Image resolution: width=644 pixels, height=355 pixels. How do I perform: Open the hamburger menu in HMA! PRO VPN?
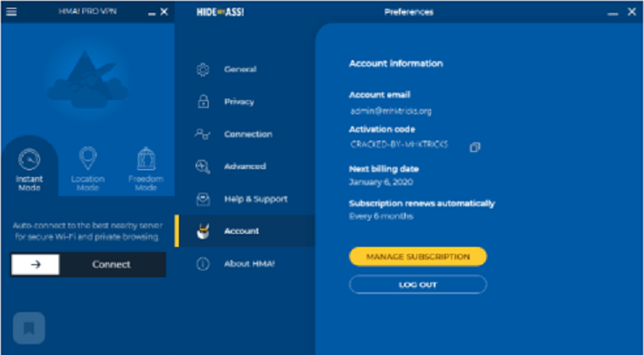click(x=11, y=12)
